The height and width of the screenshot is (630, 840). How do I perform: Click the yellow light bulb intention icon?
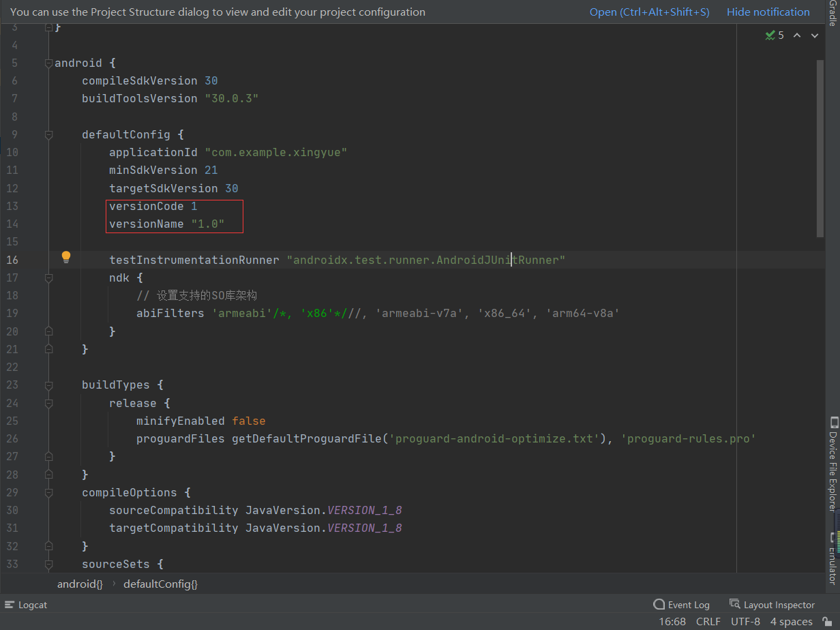click(66, 257)
